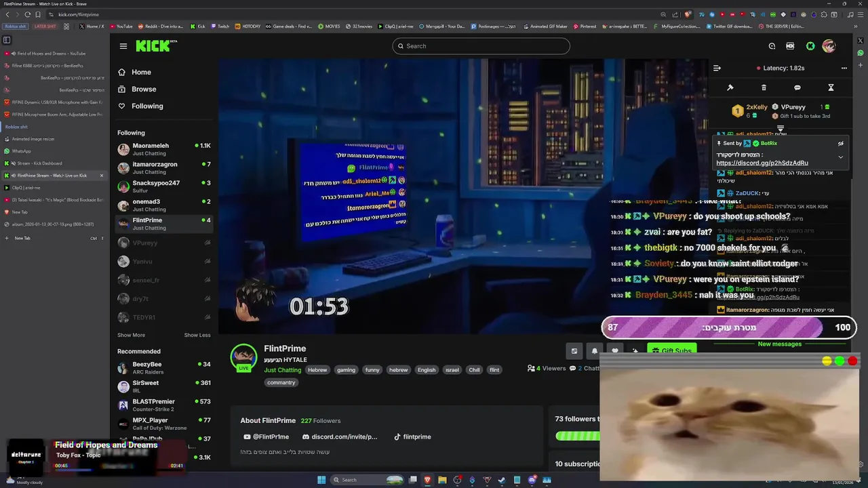The height and width of the screenshot is (488, 868).
Task: Expand pinned message chevron
Action: click(840, 157)
